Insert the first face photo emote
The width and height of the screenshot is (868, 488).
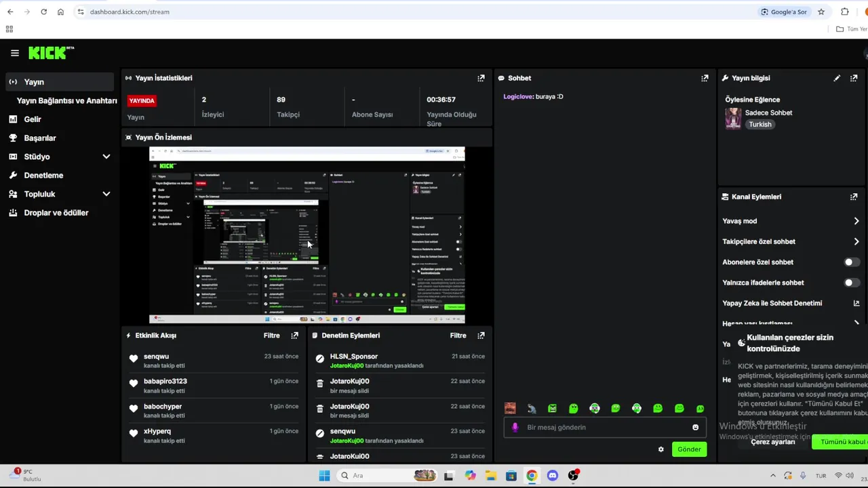click(x=510, y=408)
